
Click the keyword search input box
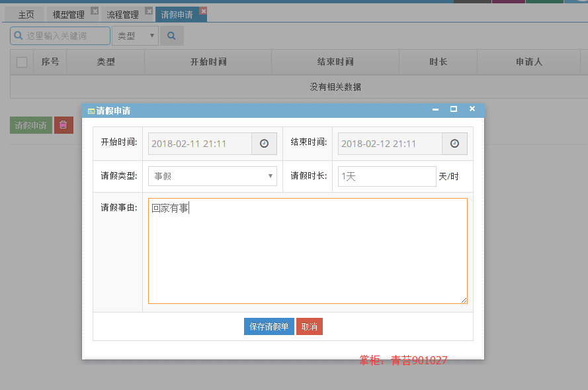pyautogui.click(x=60, y=36)
